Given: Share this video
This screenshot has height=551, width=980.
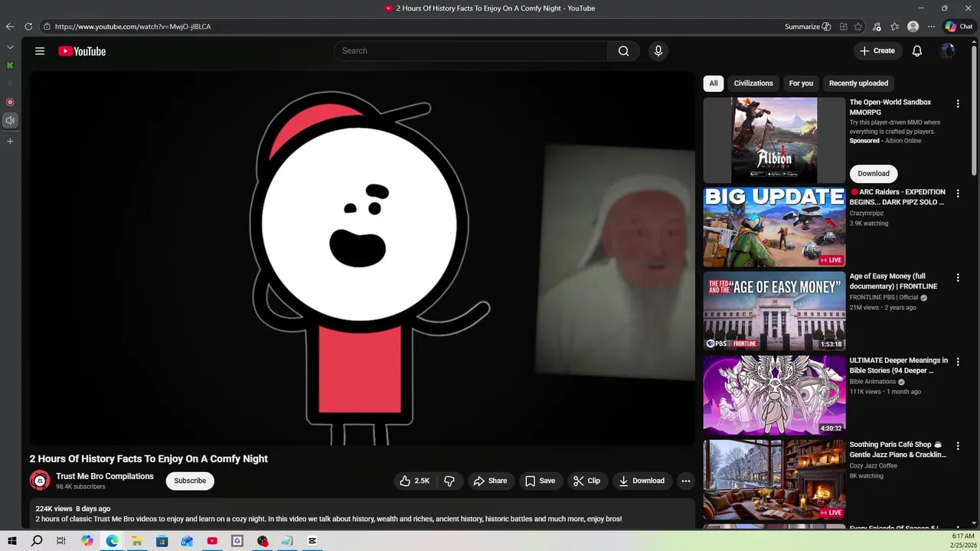Looking at the screenshot, I should [490, 481].
